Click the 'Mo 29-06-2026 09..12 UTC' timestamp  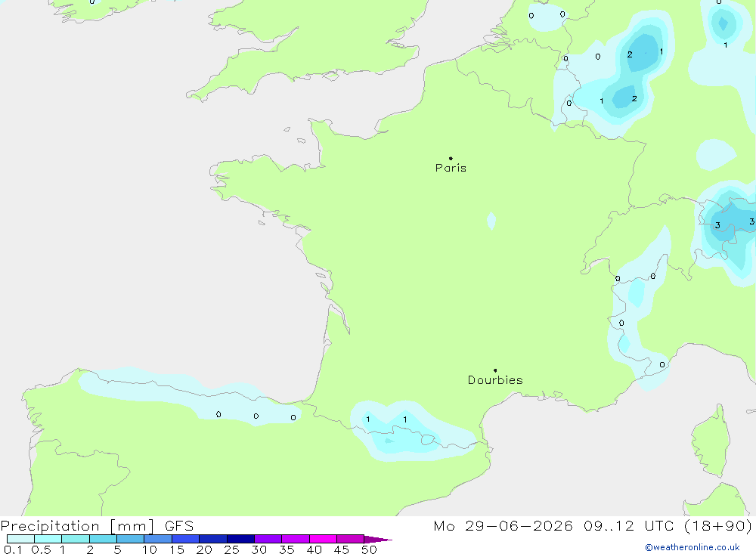[x=553, y=525]
